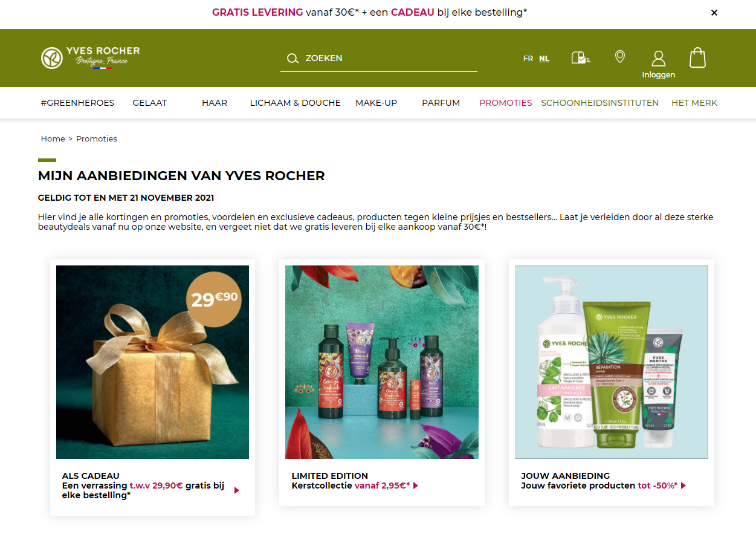756x546 pixels.
Task: Click arrow next to Als Cadeau offer
Action: coord(237,490)
